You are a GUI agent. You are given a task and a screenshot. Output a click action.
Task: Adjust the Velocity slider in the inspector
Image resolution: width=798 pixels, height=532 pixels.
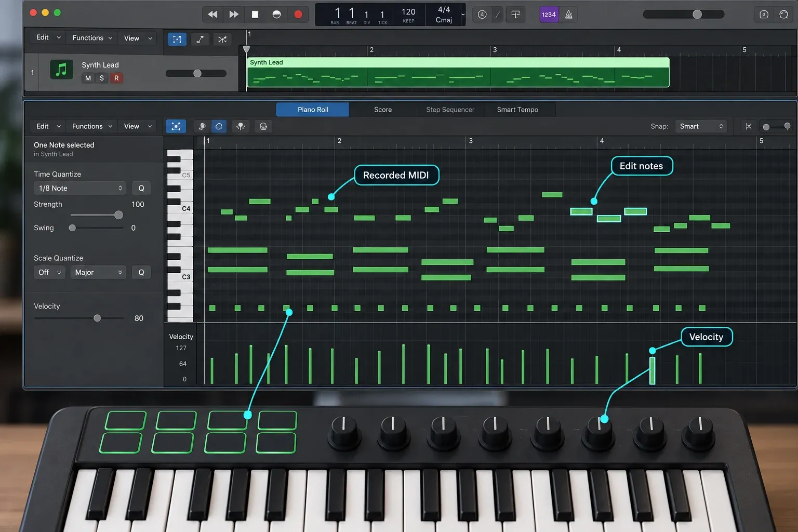point(79,318)
